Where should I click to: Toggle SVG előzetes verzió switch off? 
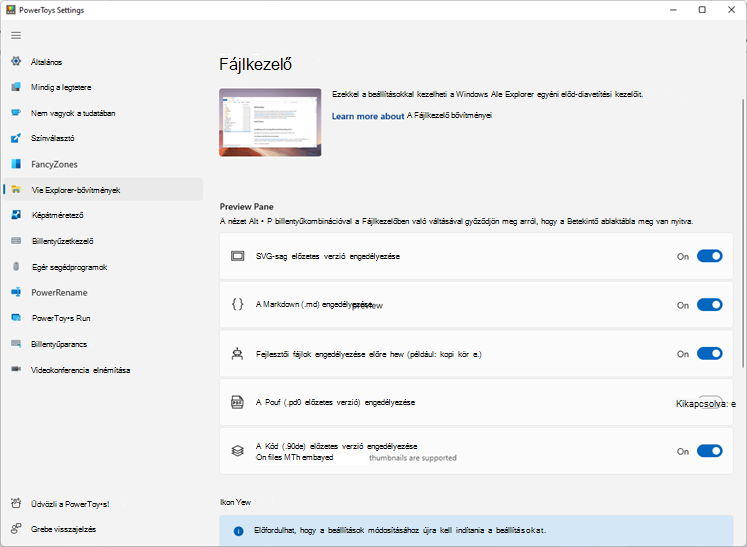pos(709,256)
